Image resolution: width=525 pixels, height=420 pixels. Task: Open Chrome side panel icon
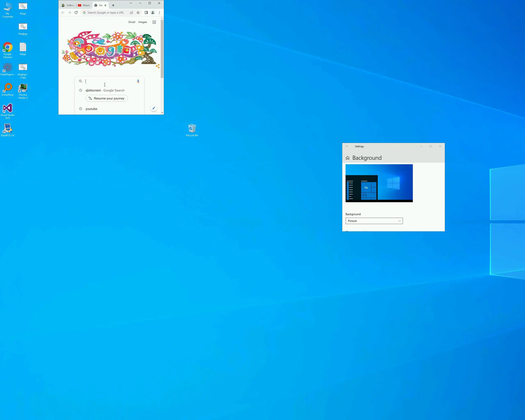(x=146, y=13)
